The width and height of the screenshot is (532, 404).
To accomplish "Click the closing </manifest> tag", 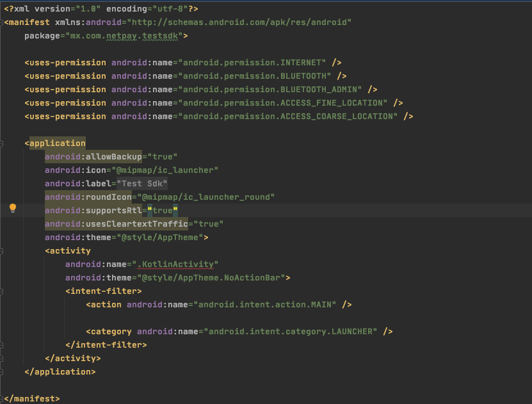I will 32,399.
